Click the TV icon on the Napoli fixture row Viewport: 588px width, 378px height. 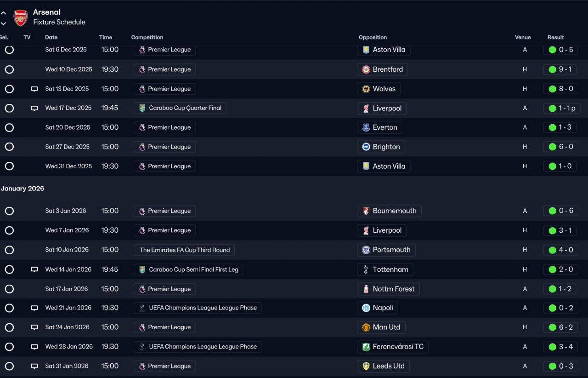(x=34, y=308)
